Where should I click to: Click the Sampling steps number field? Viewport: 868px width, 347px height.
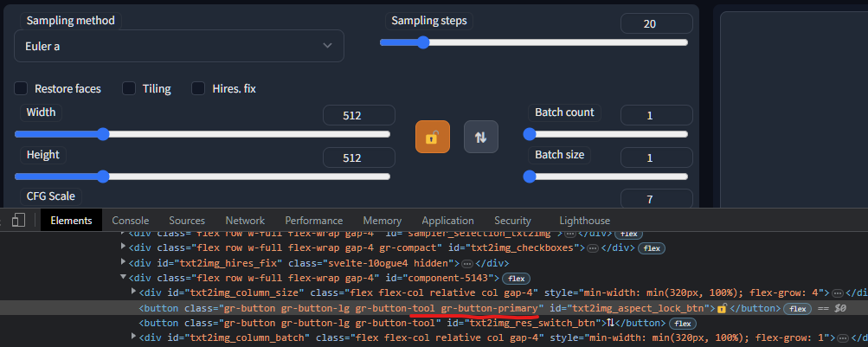coord(657,24)
